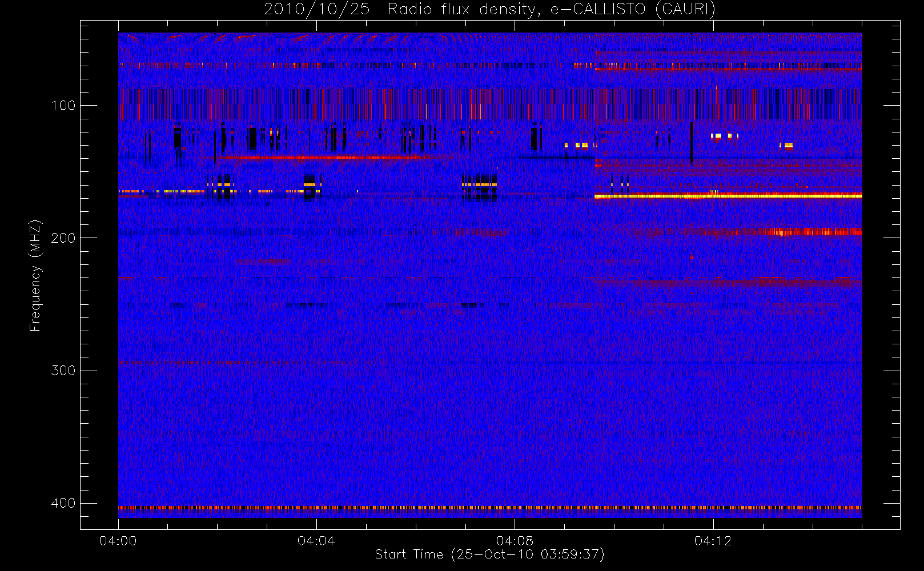Click the red emission band near 200 MHz
This screenshot has height=571, width=924.
point(811,231)
